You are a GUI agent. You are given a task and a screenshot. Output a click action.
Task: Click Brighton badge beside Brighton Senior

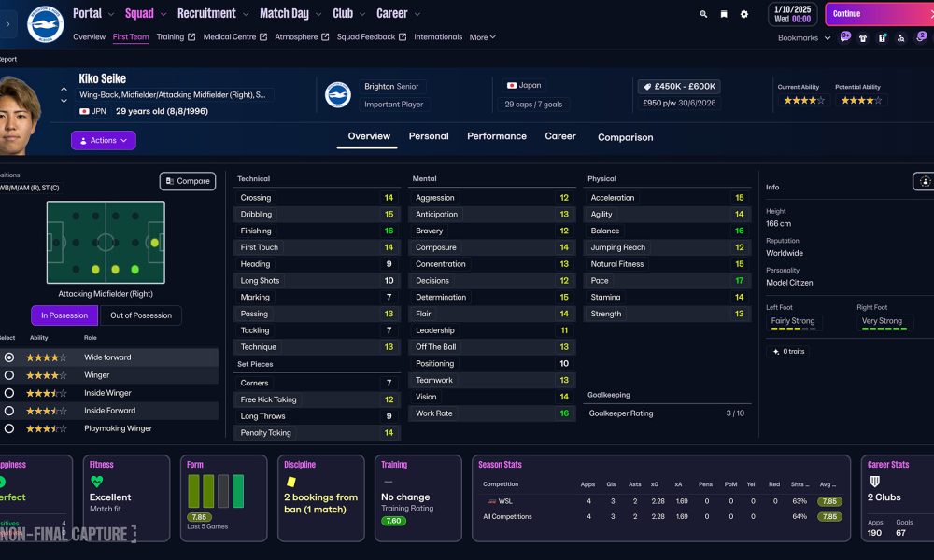338,95
